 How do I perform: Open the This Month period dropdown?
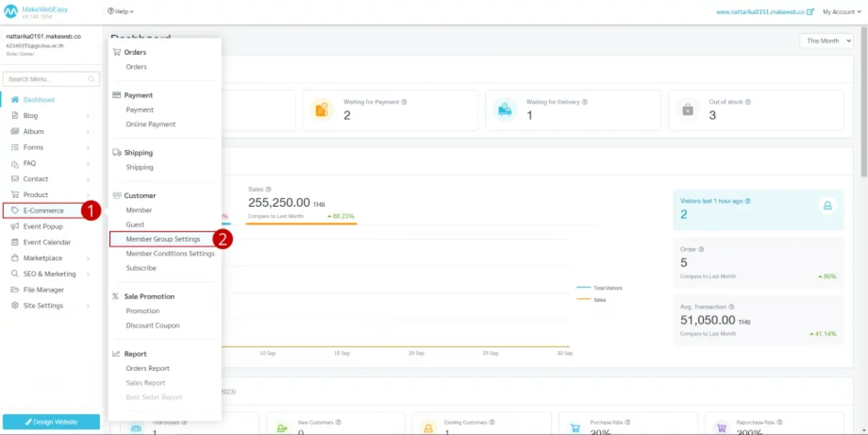(826, 41)
